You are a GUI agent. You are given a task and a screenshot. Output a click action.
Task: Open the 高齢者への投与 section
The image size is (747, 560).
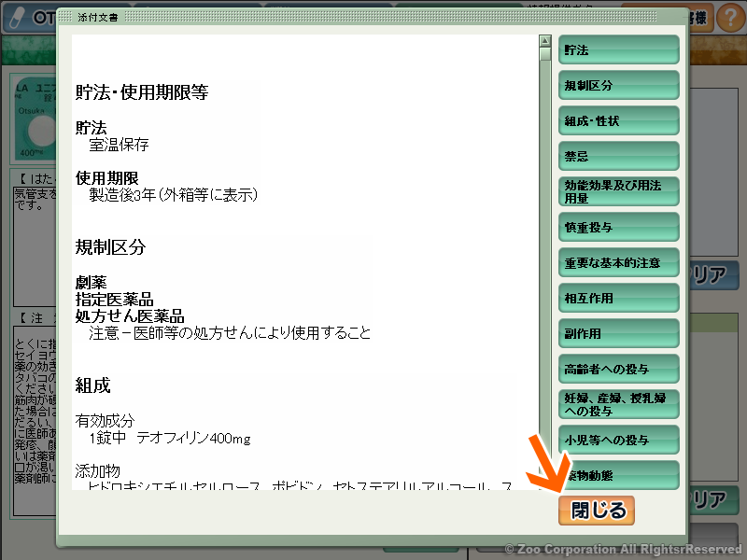(618, 369)
